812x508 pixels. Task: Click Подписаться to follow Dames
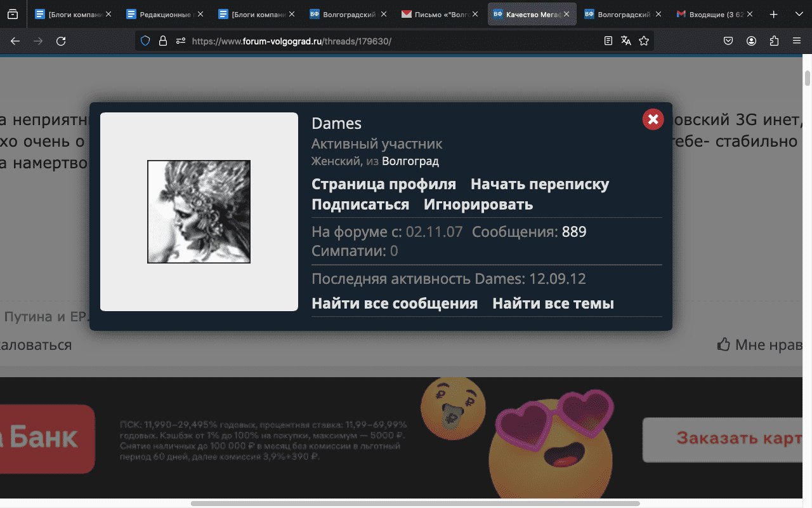click(x=360, y=204)
